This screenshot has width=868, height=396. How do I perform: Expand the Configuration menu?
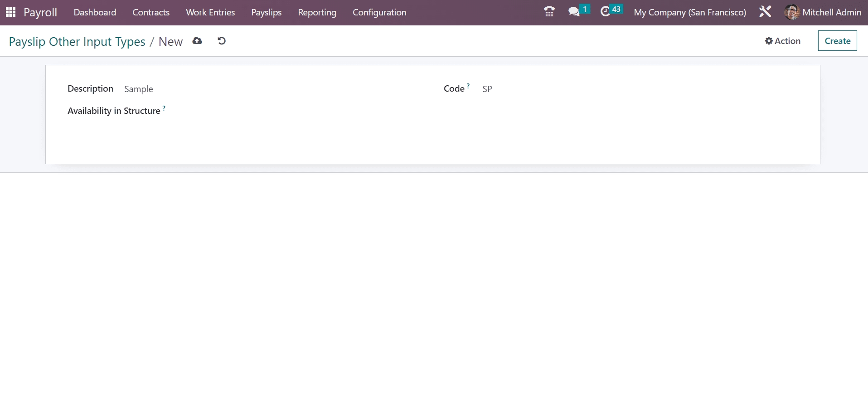(x=379, y=12)
